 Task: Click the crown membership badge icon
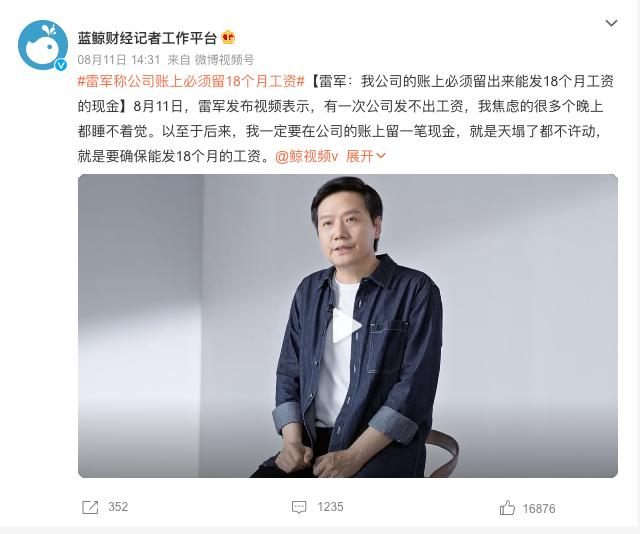[x=228, y=38]
